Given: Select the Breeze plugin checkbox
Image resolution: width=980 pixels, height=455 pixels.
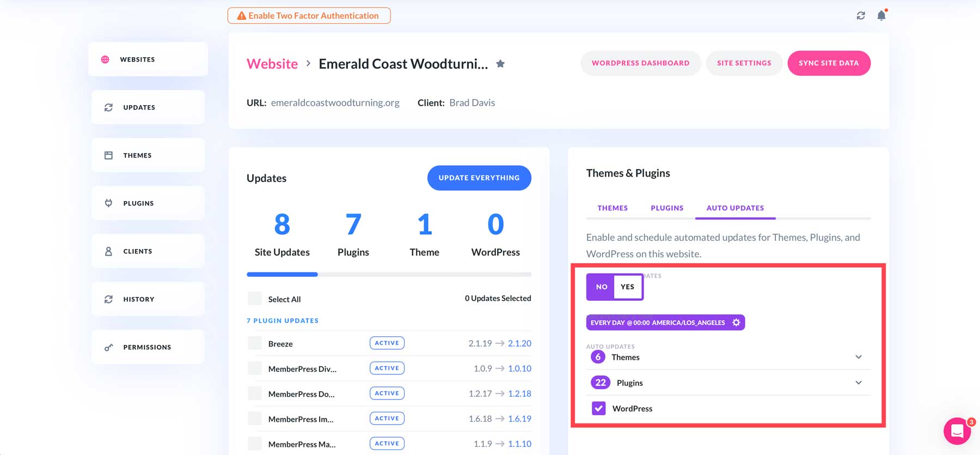Looking at the screenshot, I should (254, 343).
